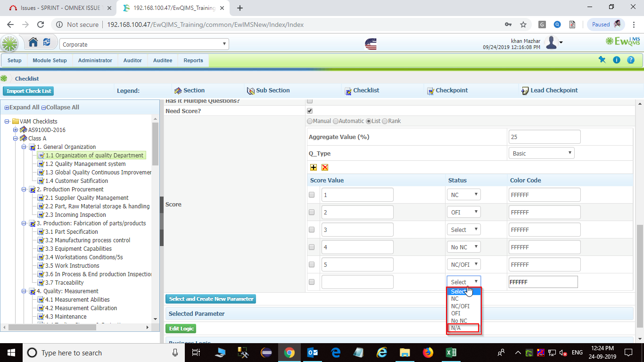The height and width of the screenshot is (362, 644).
Task: Click the yellow add score row icon
Action: [x=314, y=167]
